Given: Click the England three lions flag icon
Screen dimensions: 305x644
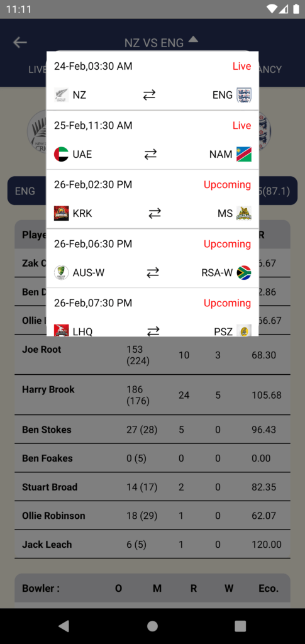Looking at the screenshot, I should click(x=244, y=95).
